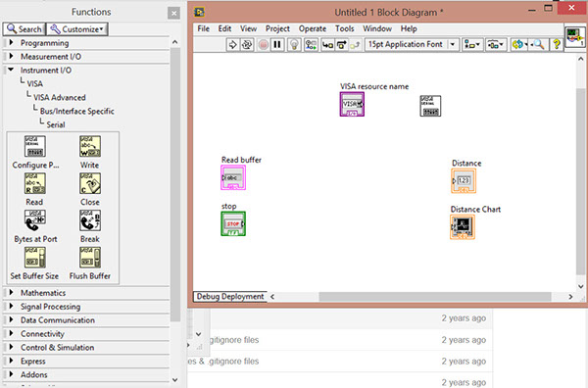
Task: Open the Context Help question mark
Action: point(557,45)
